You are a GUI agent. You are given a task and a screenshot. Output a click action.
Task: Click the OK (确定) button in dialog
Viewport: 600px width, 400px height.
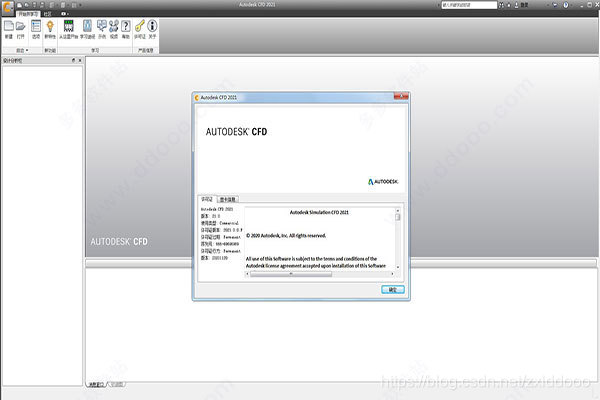(392, 289)
